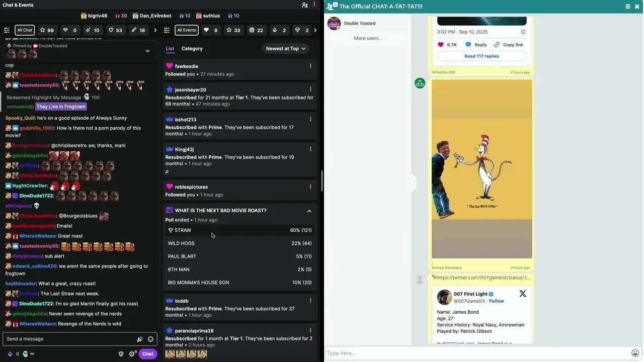Image resolution: width=644 pixels, height=362 pixels.
Task: Click the jasonbayer20 username in events
Action: pyautogui.click(x=190, y=90)
